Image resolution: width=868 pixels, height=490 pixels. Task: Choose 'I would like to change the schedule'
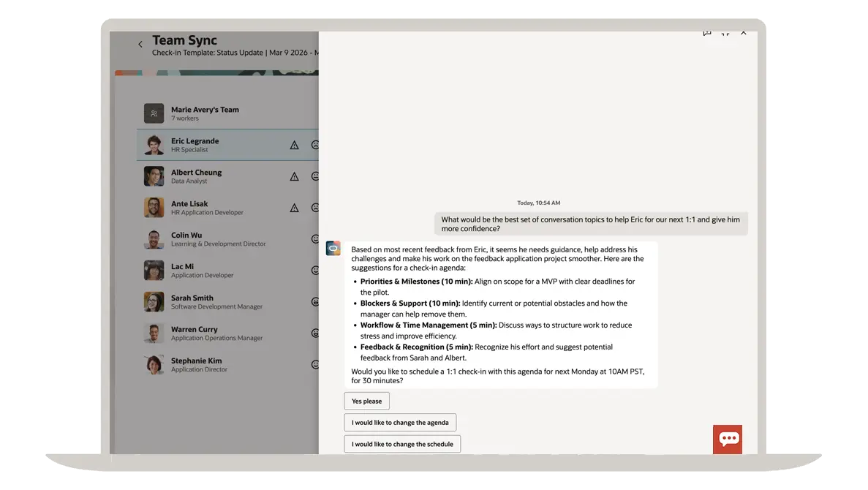402,444
